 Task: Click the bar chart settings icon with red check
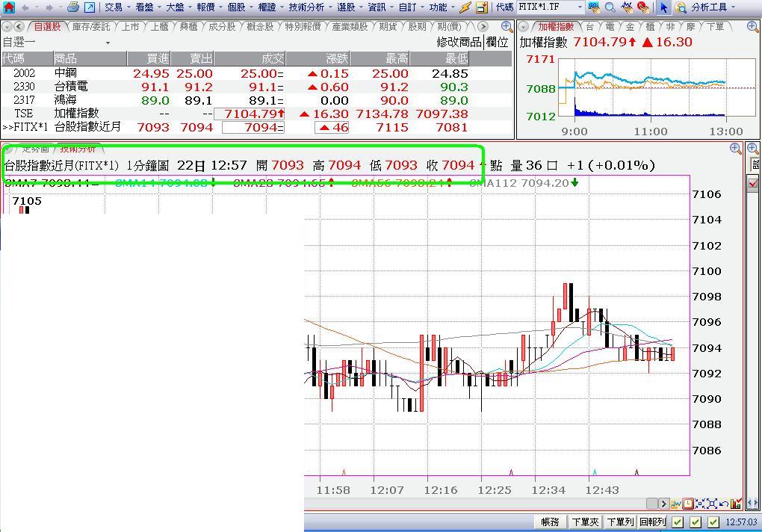click(735, 504)
